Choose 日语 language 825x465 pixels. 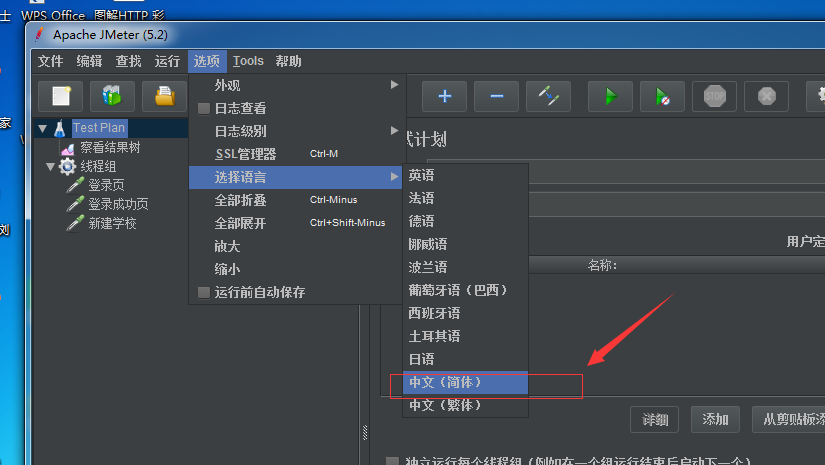pos(465,359)
